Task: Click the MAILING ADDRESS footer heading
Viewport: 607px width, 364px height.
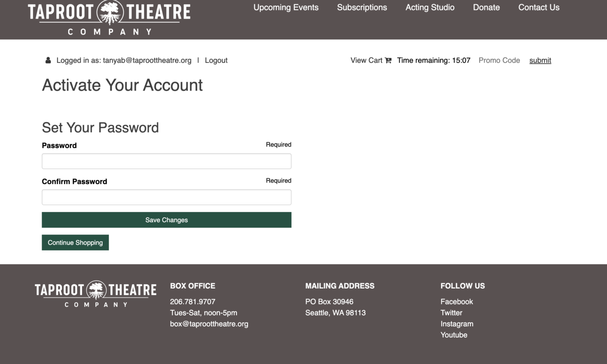Action: (x=340, y=286)
